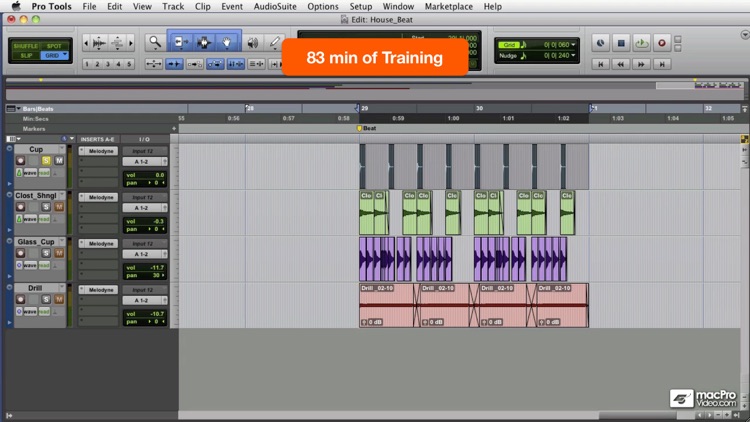
Task: Open Edit window toolbar menu arrow
Action: (x=744, y=35)
